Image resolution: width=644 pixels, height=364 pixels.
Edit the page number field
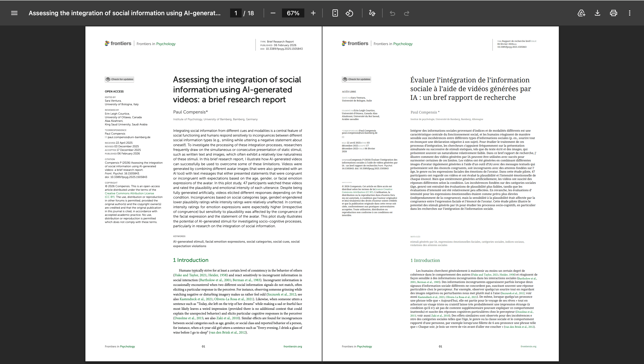(236, 13)
